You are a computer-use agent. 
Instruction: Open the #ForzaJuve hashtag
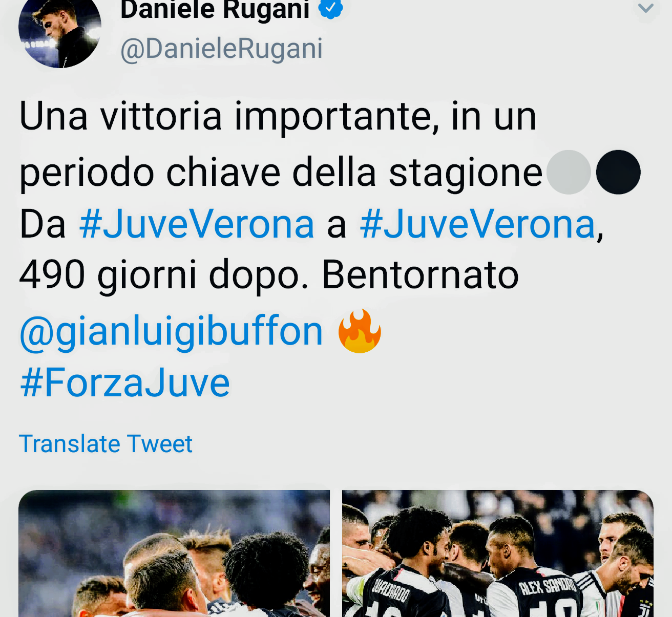[125, 383]
